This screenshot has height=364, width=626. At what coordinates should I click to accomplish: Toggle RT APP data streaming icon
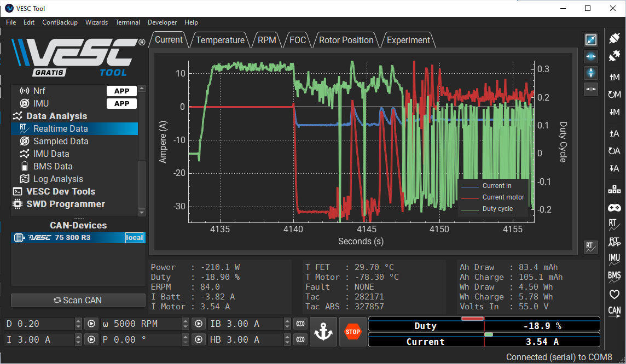tap(614, 242)
